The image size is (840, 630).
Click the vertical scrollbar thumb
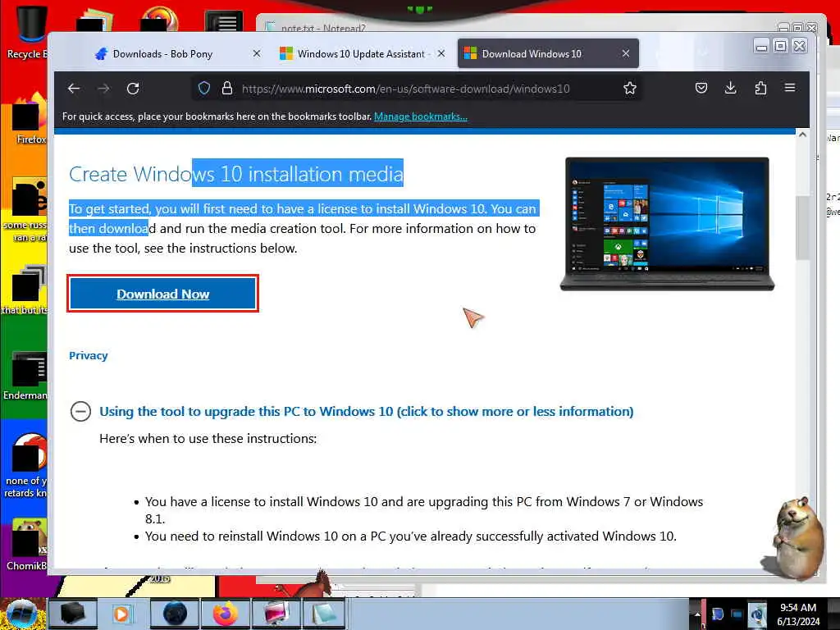click(x=802, y=228)
